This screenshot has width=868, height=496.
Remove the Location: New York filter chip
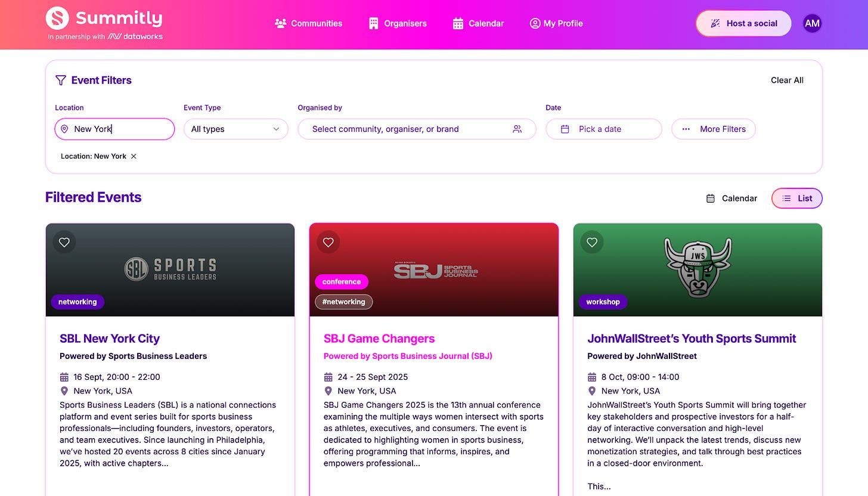pos(134,156)
